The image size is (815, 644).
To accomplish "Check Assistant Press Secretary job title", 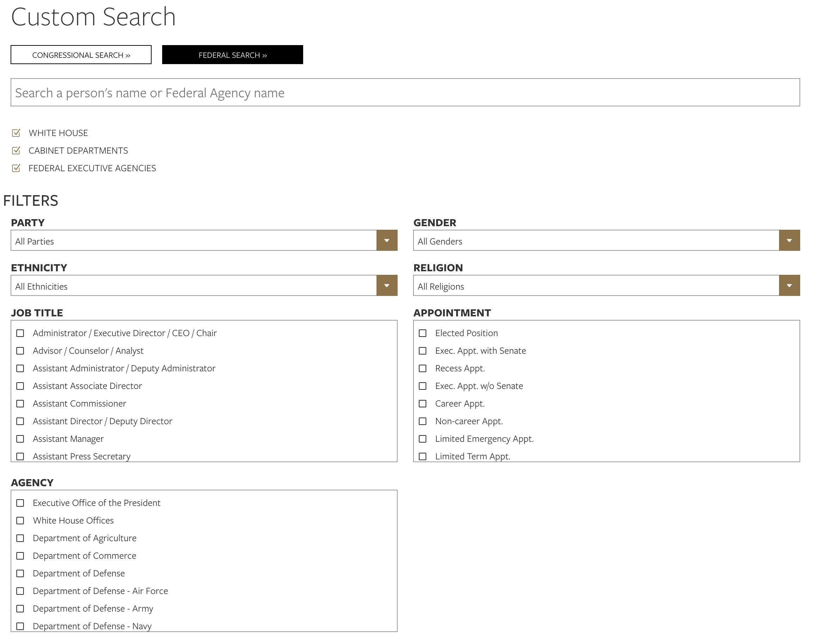I will tap(20, 457).
